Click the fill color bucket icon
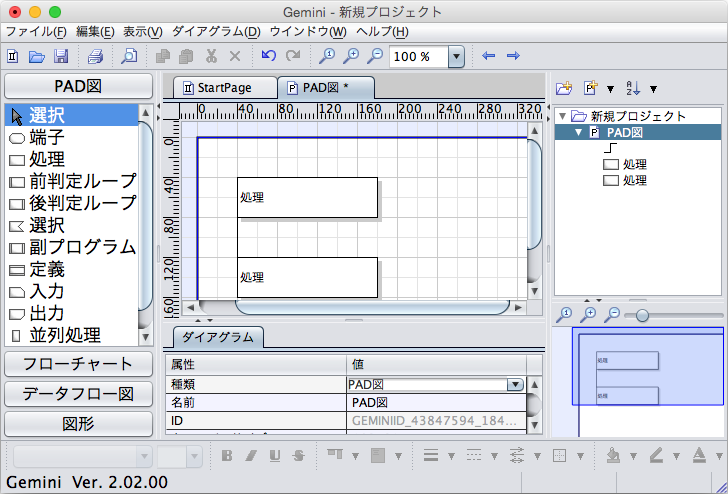728x494 pixels. pyautogui.click(x=613, y=456)
